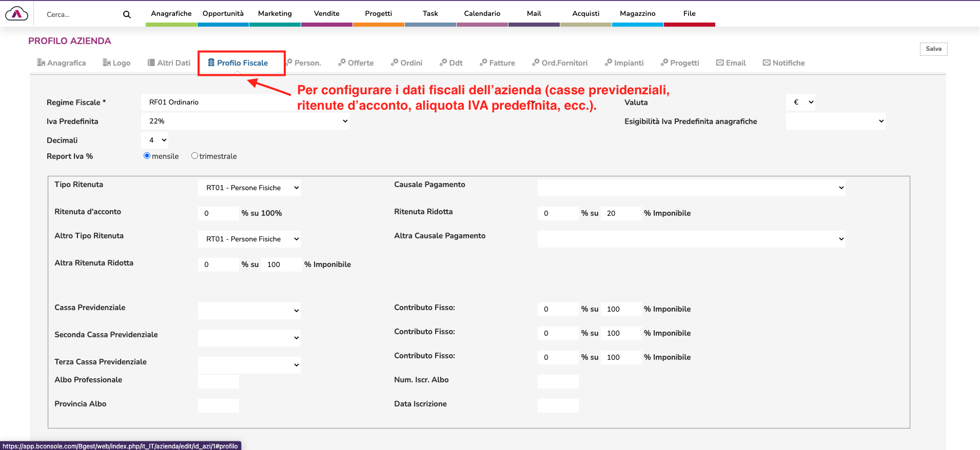Click the search magnifier icon
This screenshot has width=980, height=450.
(x=127, y=15)
